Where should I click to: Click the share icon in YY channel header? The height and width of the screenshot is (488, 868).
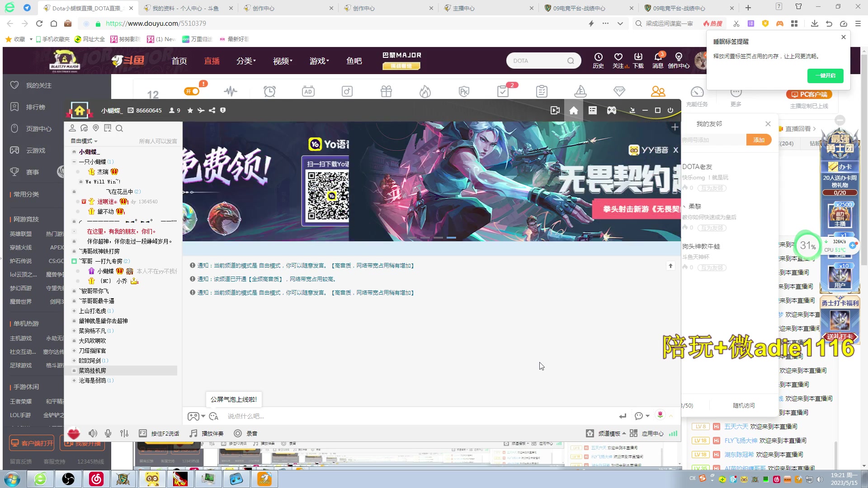[212, 110]
